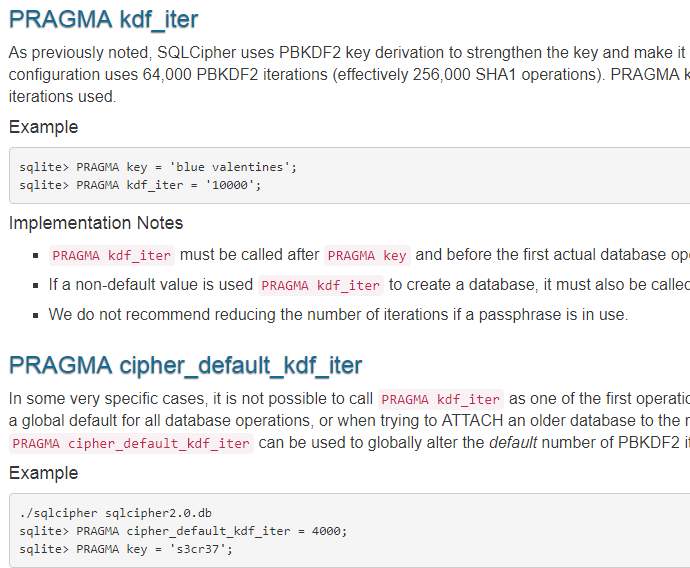Click inline code "PRAGMA kdf_iter" in second bullet
Image resolution: width=690 pixels, height=568 pixels.
(320, 285)
